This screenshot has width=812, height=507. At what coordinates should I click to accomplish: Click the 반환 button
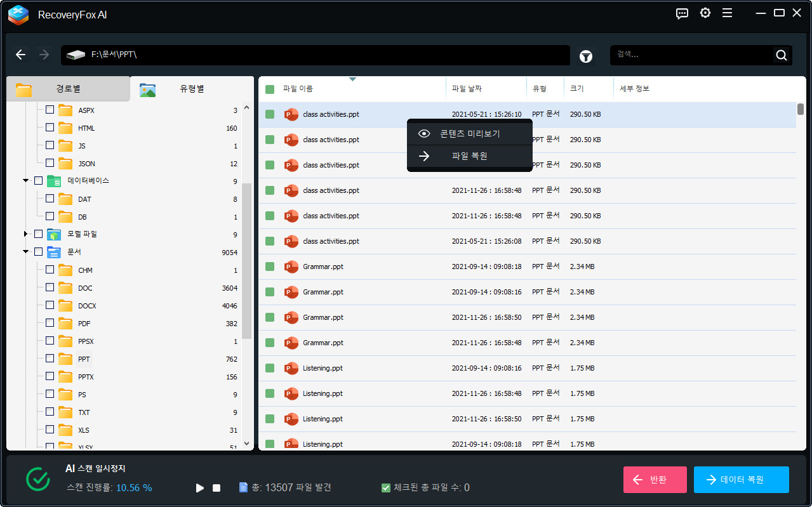[655, 480]
